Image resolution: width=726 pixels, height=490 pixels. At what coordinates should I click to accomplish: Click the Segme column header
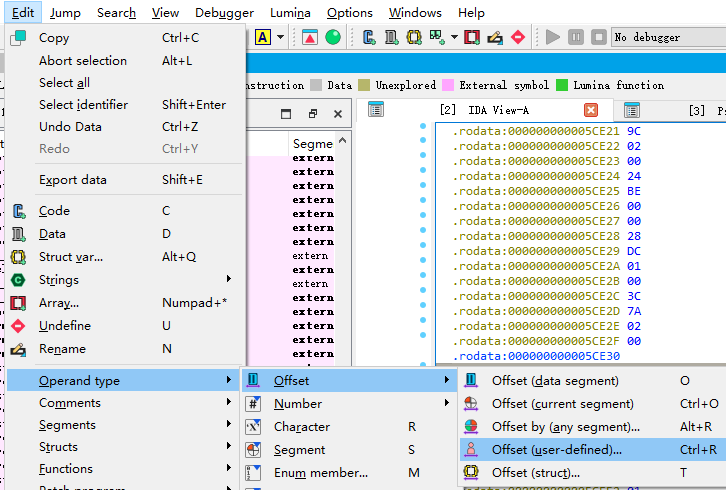pyautogui.click(x=313, y=144)
